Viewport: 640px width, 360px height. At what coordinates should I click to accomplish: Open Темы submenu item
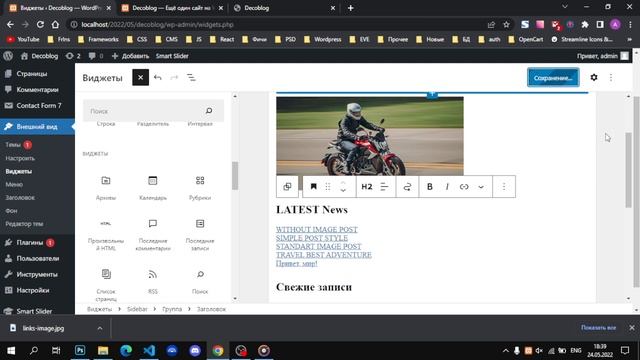tap(13, 145)
